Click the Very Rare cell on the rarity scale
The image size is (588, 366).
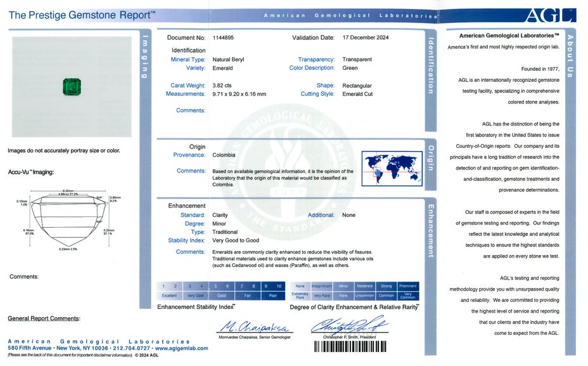point(322,296)
